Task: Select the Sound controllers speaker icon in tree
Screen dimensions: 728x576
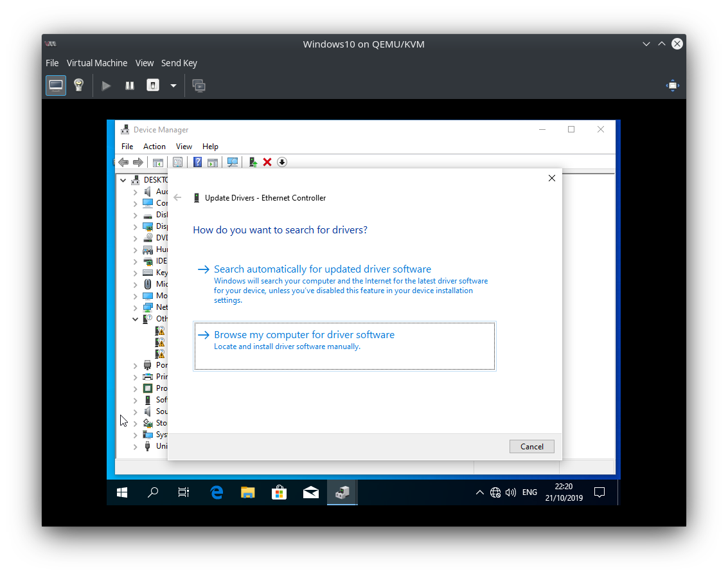Action: (x=148, y=411)
